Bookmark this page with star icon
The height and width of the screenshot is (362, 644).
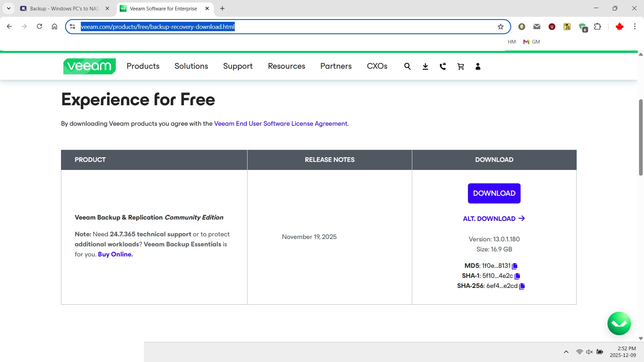500,27
